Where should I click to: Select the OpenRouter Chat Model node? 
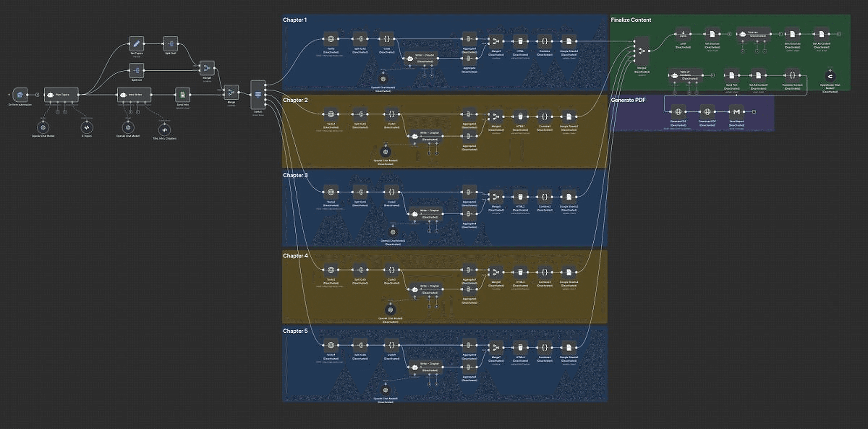(x=830, y=76)
